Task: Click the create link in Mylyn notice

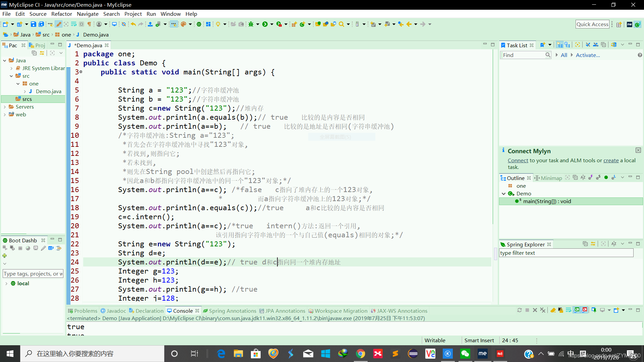Action: pos(611,161)
